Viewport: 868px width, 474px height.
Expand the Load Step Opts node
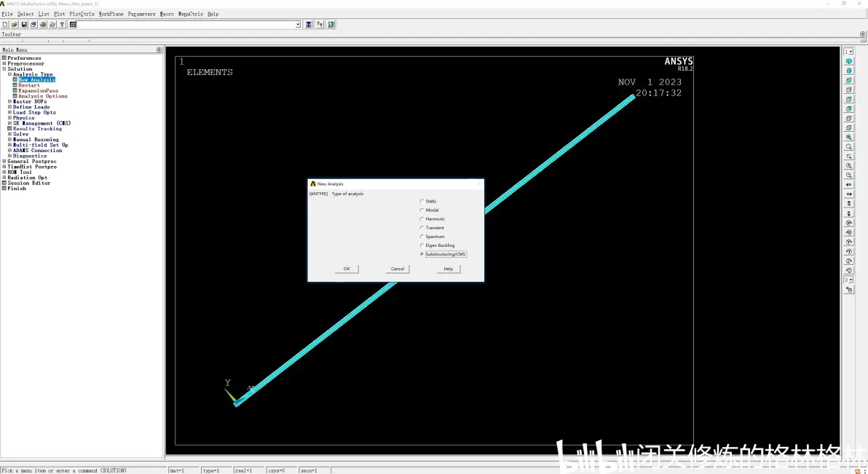(9, 112)
